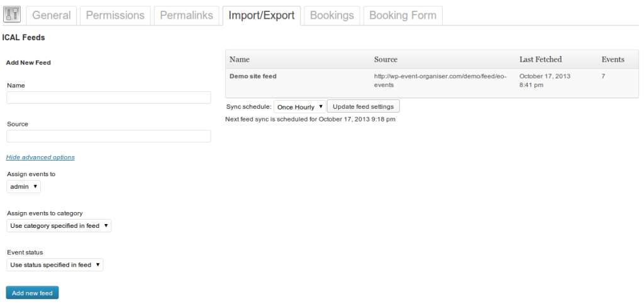Expand the Assign events to category dropdown
This screenshot has height=304, width=644.
[x=58, y=225]
